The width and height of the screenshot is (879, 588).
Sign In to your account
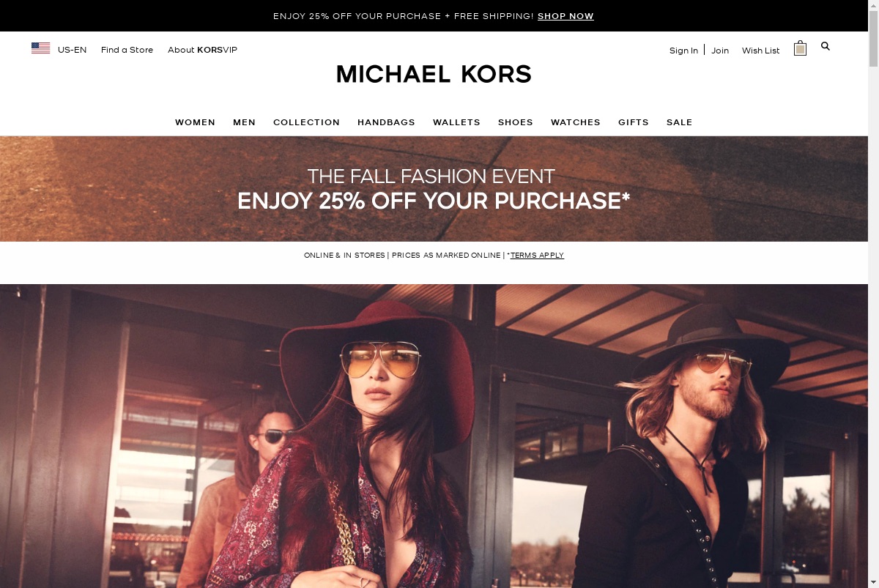coord(683,51)
